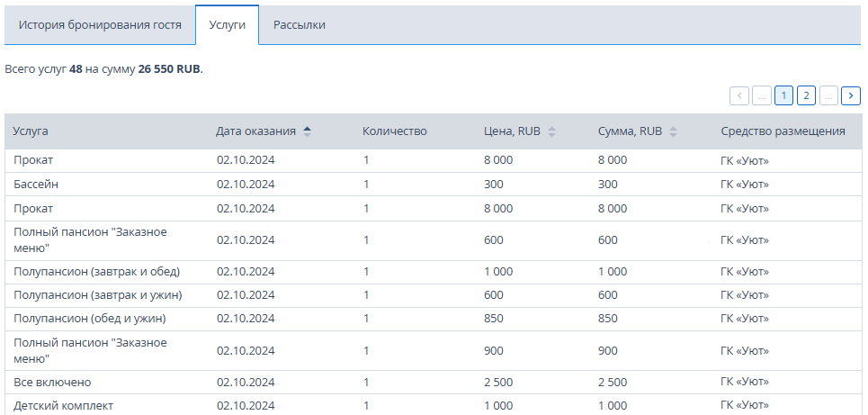This screenshot has width=868, height=415.
Task: Open the История бронирования гостя tab
Action: [100, 25]
